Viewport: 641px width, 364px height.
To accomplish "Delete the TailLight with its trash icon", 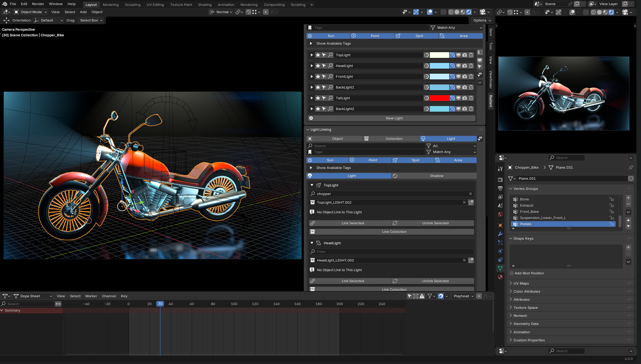I will point(471,98).
